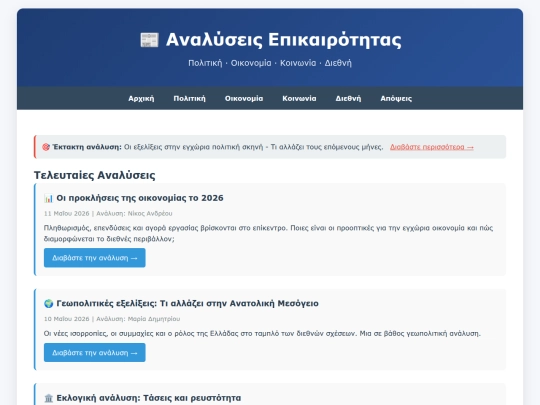The height and width of the screenshot is (405, 540).
Task: Open the Αρχική navigation item
Action: click(141, 98)
